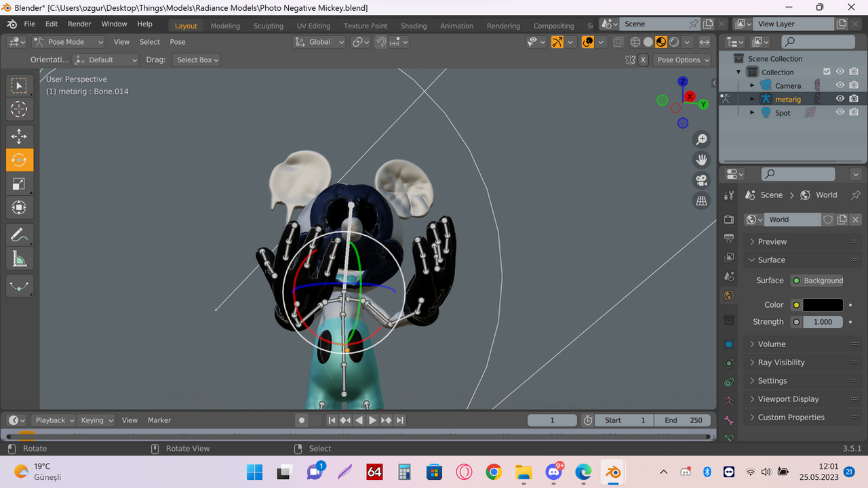Activate the Rotate tool
The height and width of the screenshot is (488, 868).
click(19, 160)
